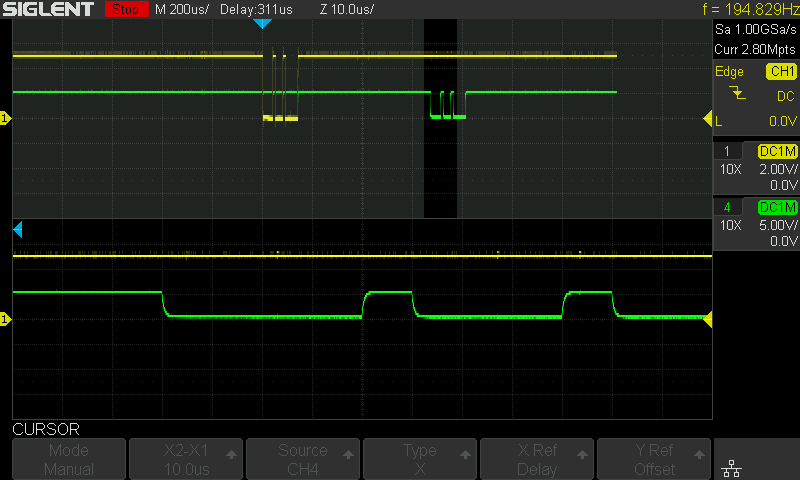Image resolution: width=800 pixels, height=480 pixels.
Task: Open the cursor Type X selector
Action: click(x=420, y=460)
